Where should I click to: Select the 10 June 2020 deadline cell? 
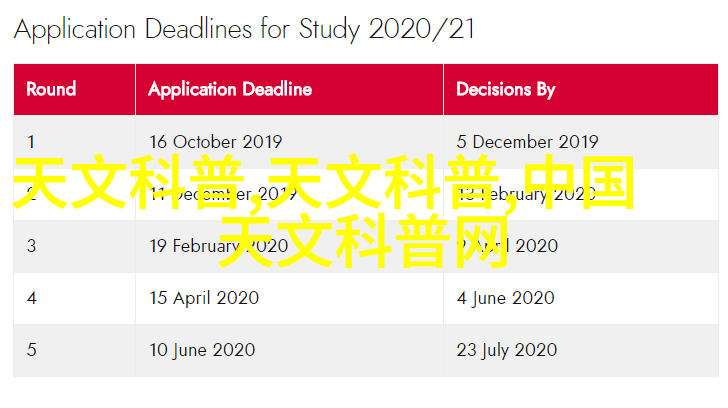pyautogui.click(x=289, y=350)
